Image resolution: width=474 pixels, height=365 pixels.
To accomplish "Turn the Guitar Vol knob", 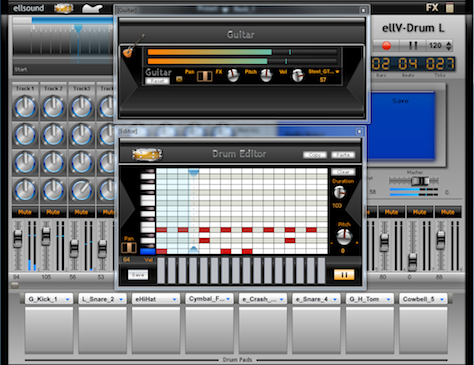I will pyautogui.click(x=298, y=75).
